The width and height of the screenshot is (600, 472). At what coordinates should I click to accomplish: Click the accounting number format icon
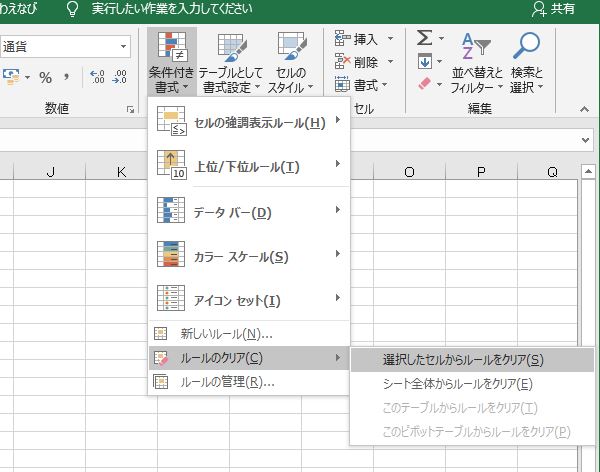(x=11, y=77)
